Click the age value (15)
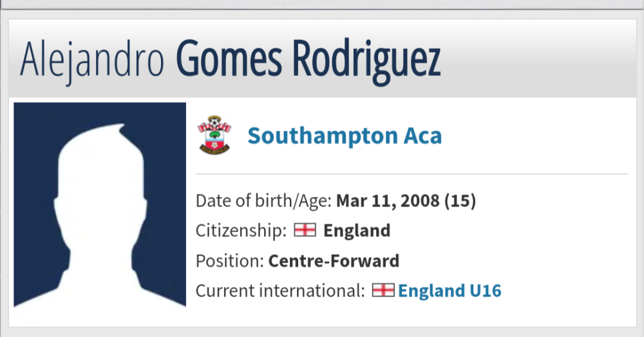Viewport: 644px width, 337px height. click(460, 201)
